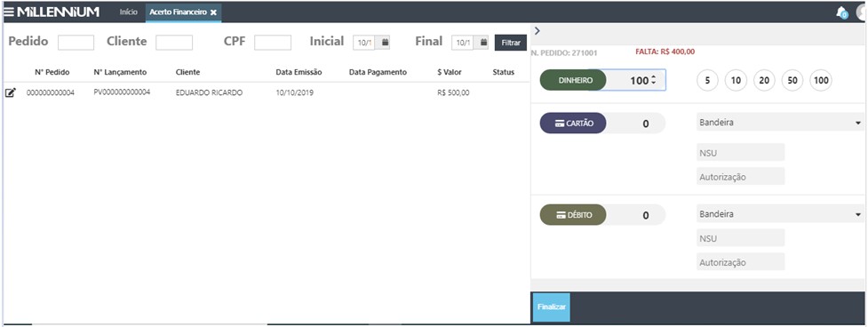Screen dimensions: 868x327
Task: Focus the CPF filter field
Action: click(273, 43)
